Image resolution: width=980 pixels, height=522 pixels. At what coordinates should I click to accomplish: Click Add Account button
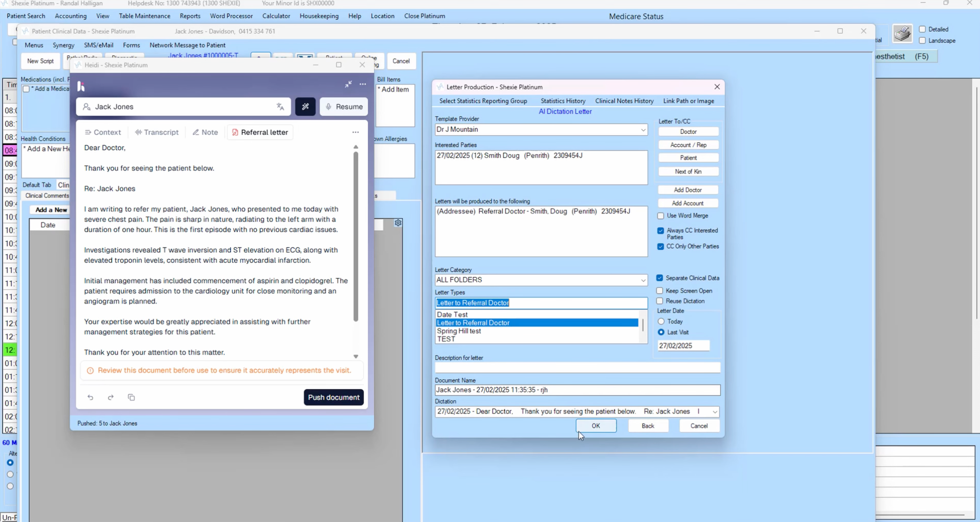tap(688, 203)
